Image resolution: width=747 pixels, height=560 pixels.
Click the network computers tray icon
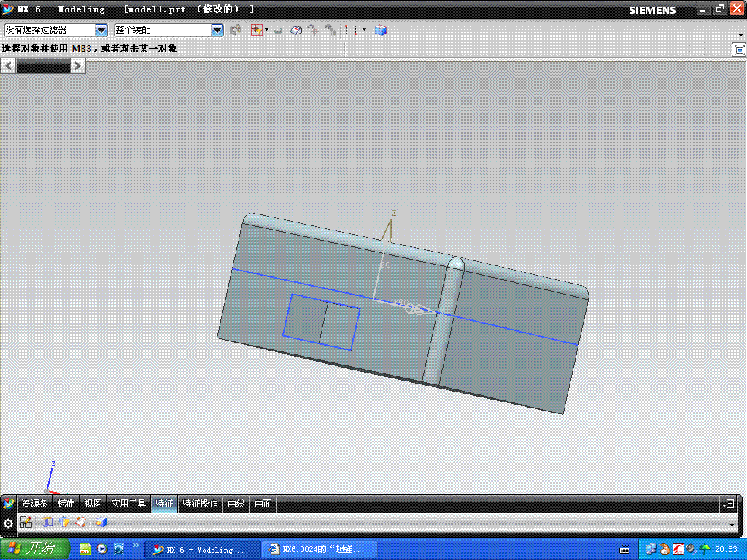tap(651, 550)
